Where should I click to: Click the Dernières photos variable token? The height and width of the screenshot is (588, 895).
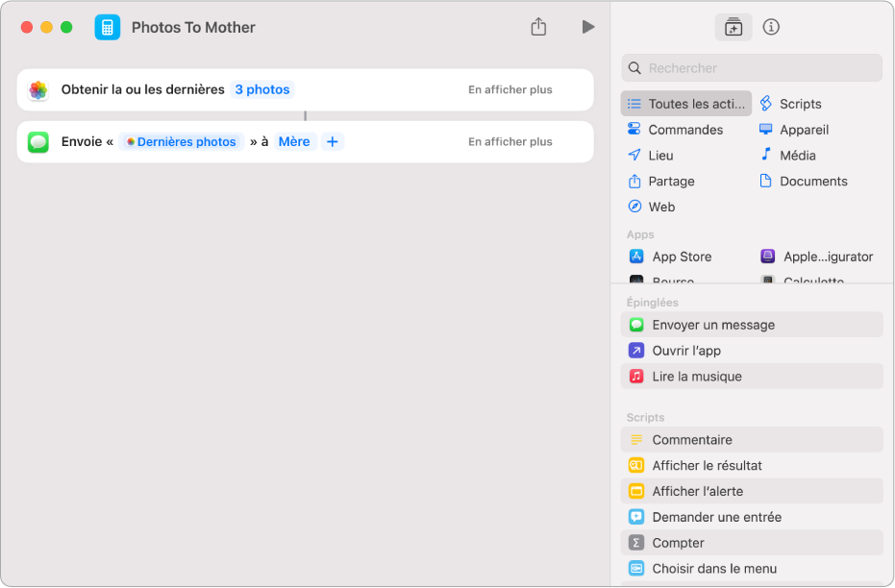coord(182,141)
